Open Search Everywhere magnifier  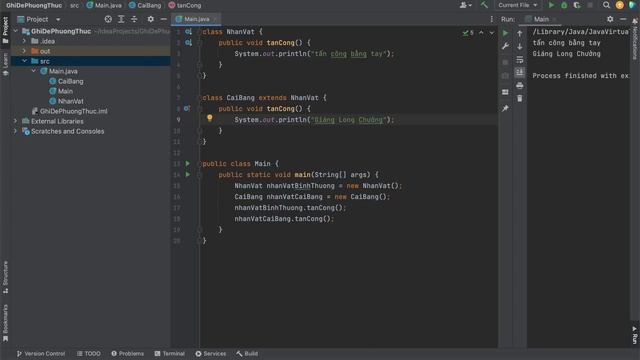607,5
